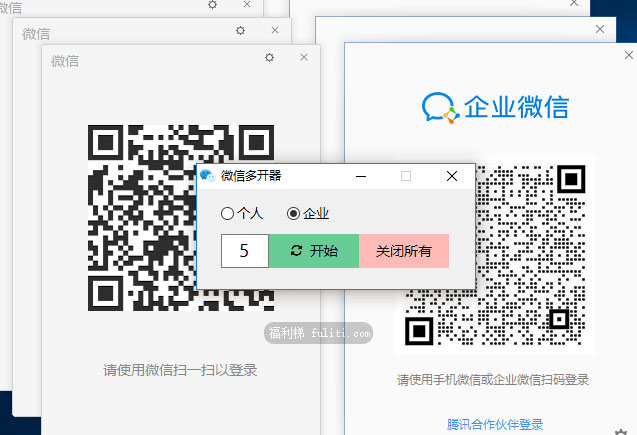637x435 pixels.
Task: Close the 微信多开器 dialog
Action: point(452,176)
